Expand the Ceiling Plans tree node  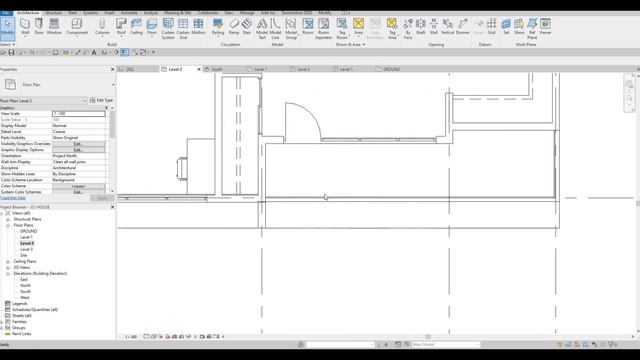(x=8, y=262)
